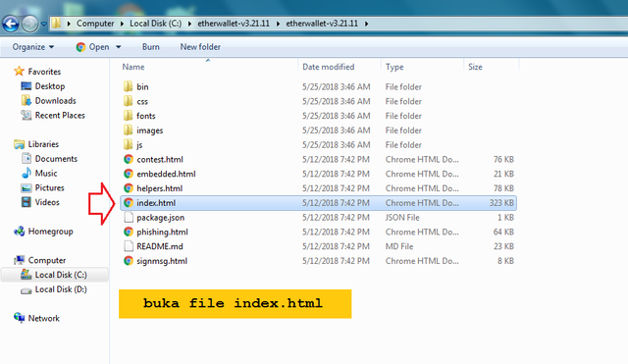Open Network in the navigation pane

click(x=43, y=318)
